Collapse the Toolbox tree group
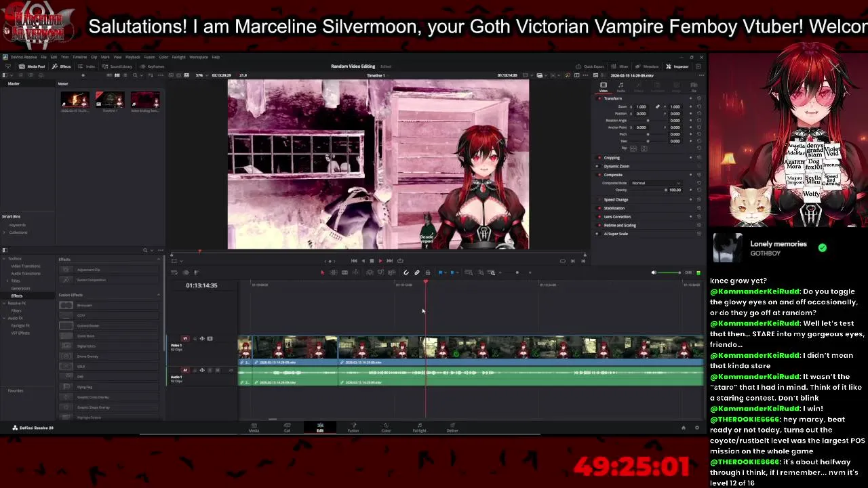 [x=4, y=259]
